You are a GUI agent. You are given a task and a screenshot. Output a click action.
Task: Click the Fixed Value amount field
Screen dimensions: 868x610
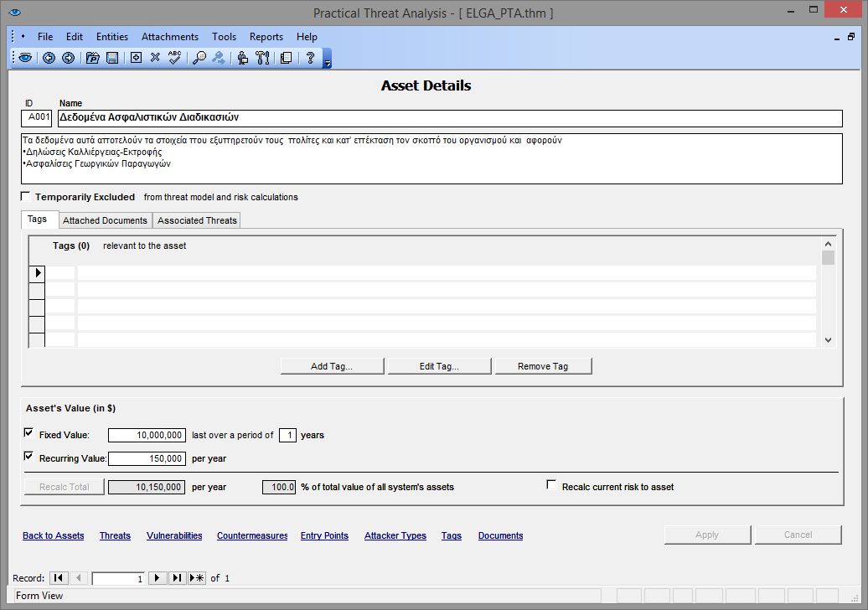(x=147, y=435)
